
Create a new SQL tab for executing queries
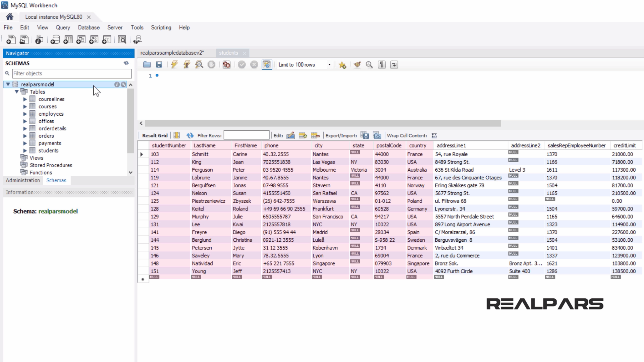click(11, 40)
